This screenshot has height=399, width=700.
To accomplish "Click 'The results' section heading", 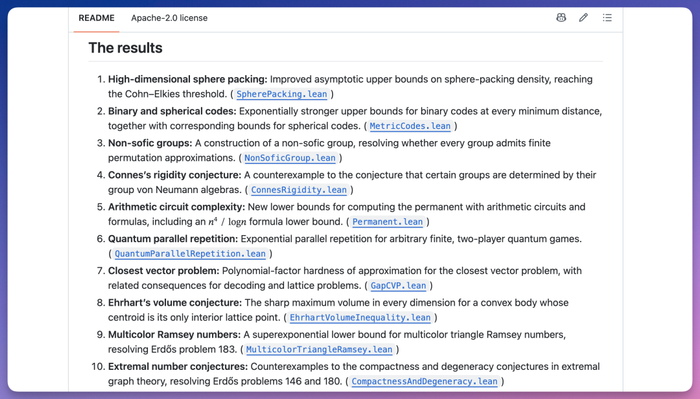I will click(125, 48).
